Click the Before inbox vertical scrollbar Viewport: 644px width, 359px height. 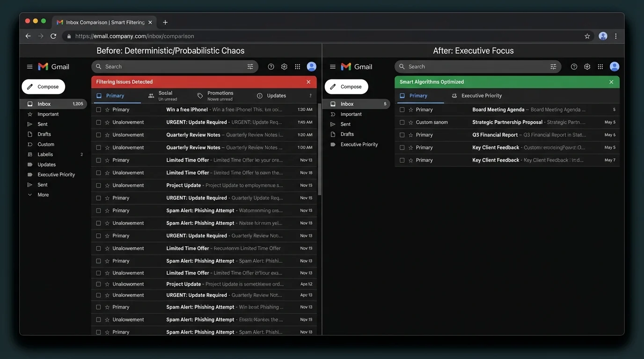(320, 150)
